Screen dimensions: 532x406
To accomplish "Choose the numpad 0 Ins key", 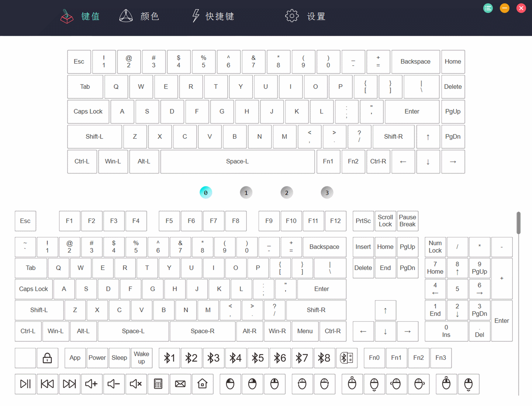I will (x=446, y=331).
